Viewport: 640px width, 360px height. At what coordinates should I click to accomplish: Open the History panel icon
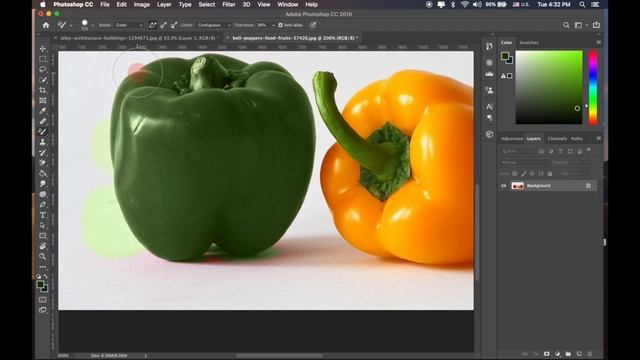point(489,46)
